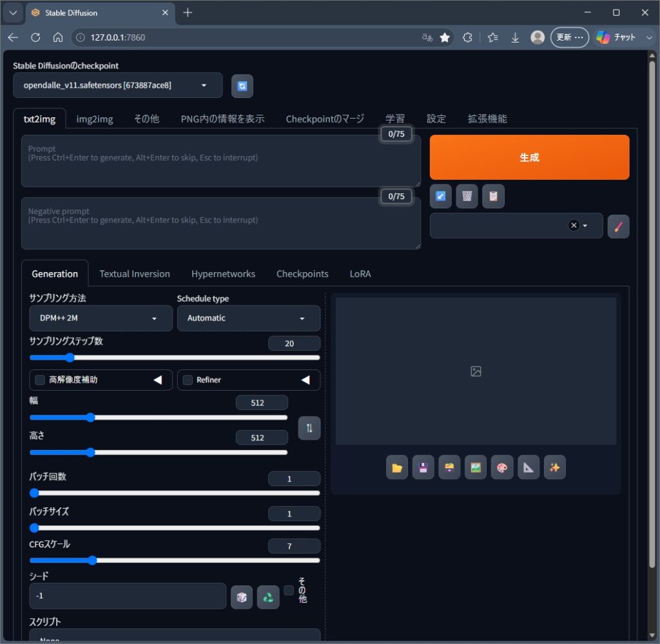
Task: Expand the 高解像度補助 section triangle
Action: (158, 380)
